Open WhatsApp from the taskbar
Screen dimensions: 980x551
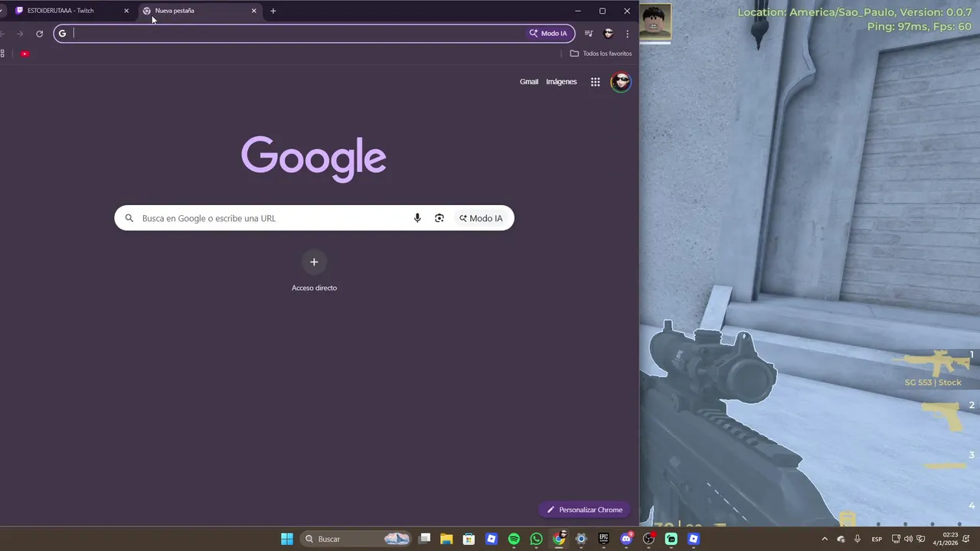point(537,539)
